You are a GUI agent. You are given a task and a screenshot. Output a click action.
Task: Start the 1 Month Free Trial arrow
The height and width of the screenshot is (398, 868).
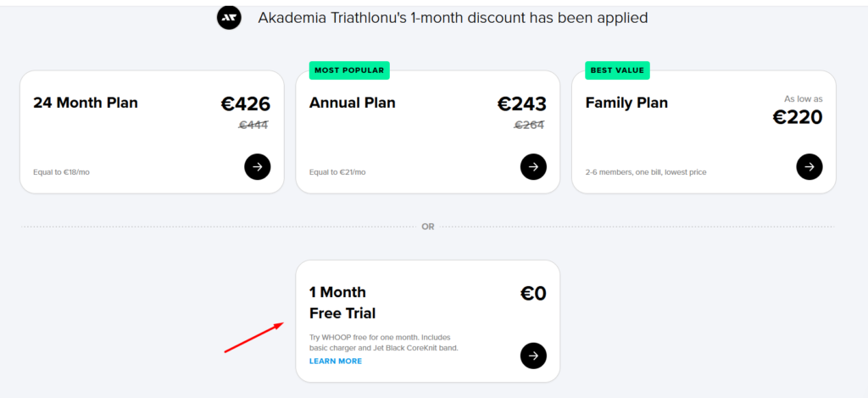[533, 356]
